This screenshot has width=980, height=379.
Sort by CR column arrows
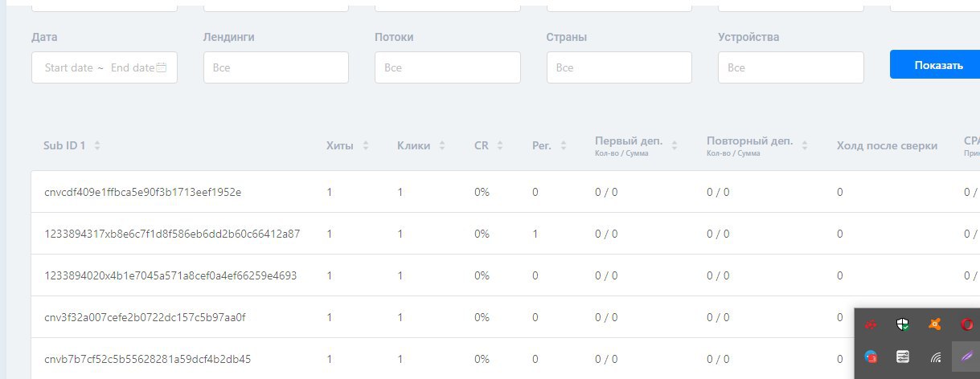coord(500,146)
